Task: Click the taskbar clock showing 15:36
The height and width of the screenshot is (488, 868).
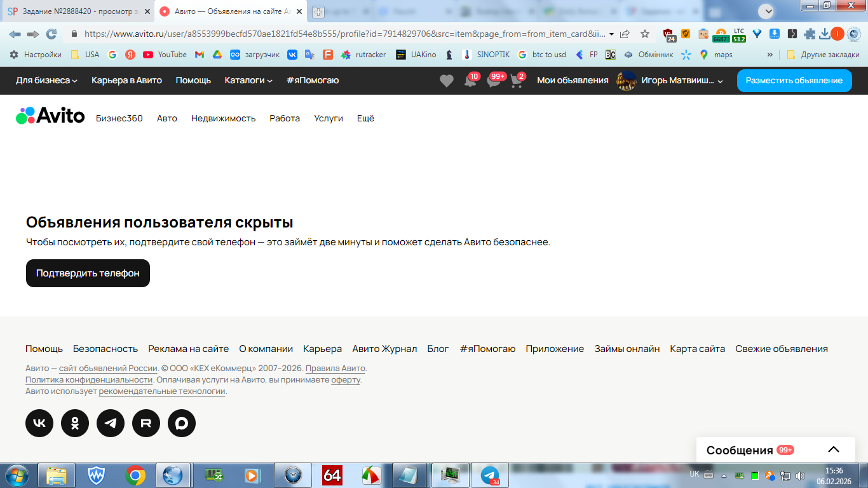Action: pos(834,475)
